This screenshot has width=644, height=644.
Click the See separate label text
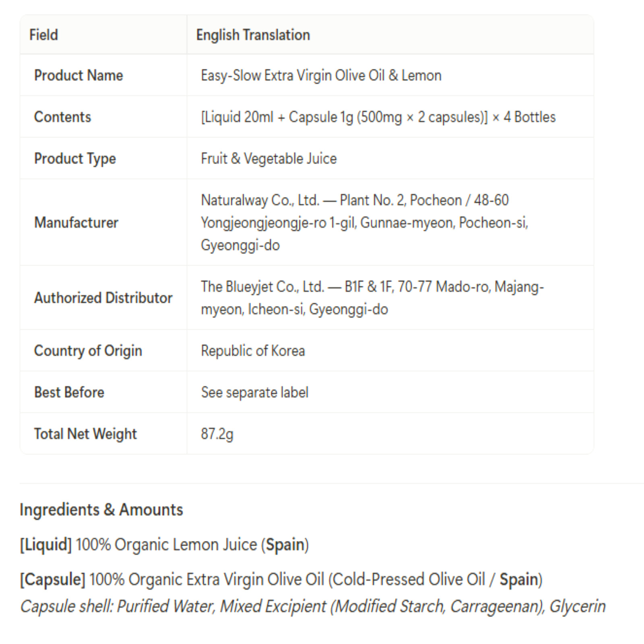point(255,392)
